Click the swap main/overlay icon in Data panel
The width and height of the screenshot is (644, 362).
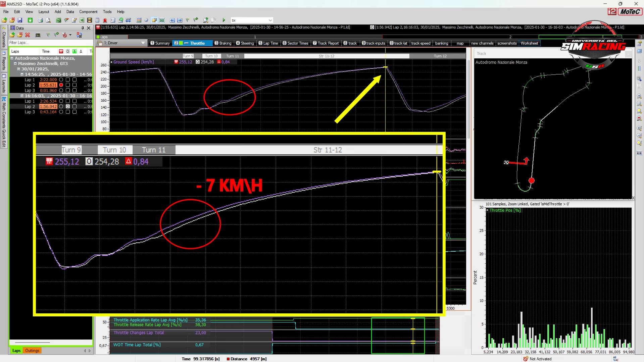[x=79, y=35]
